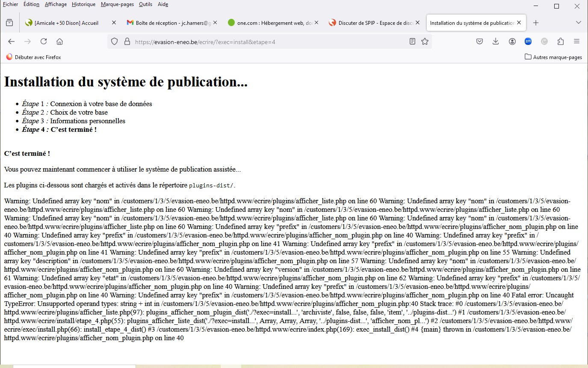Click Étape 2 Choix de votre base
This screenshot has width=588, height=368.
(65, 112)
